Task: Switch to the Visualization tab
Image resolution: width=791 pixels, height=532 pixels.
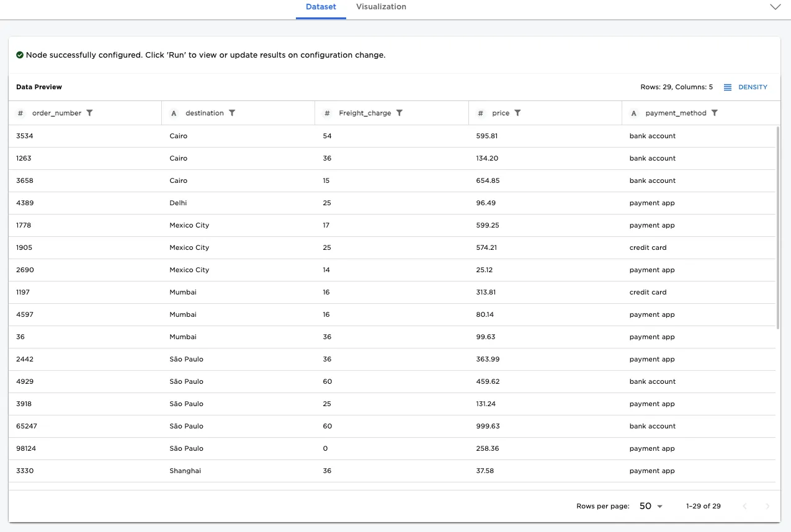Action: 380,7
